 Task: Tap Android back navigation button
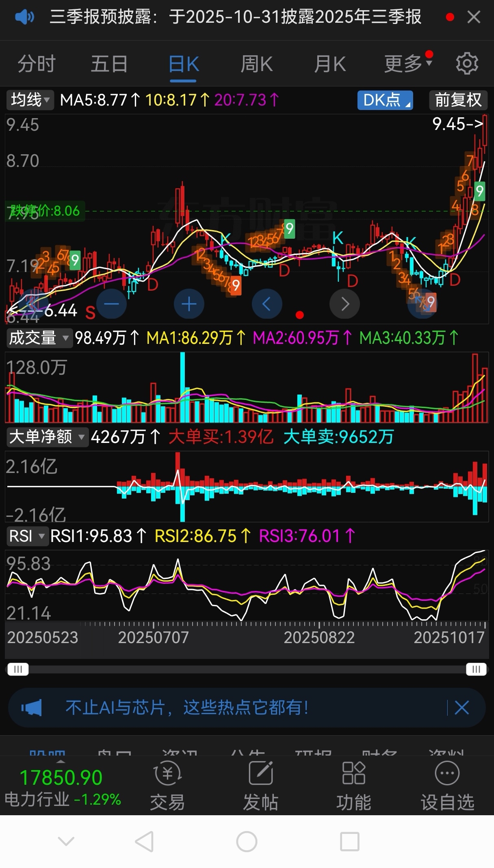tap(144, 841)
